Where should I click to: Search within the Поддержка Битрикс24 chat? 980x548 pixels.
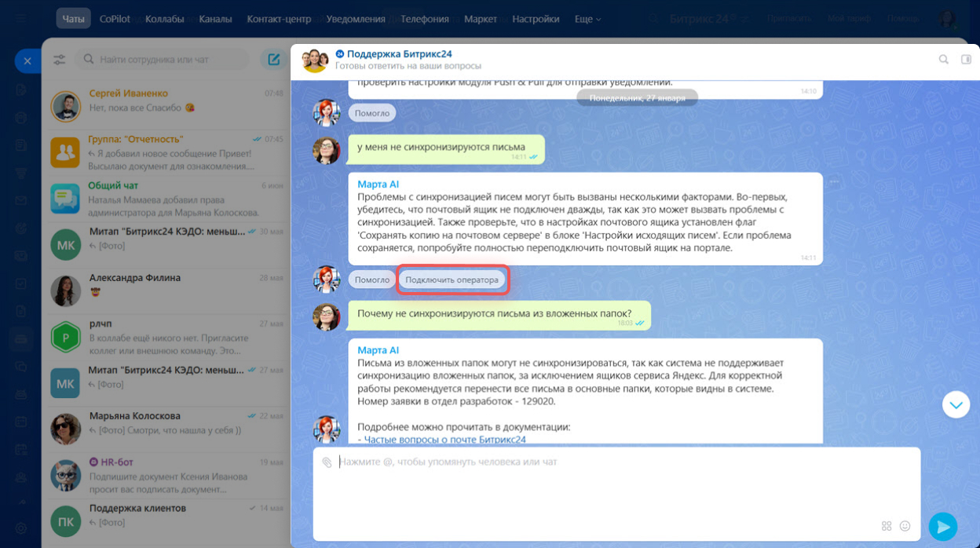tap(944, 60)
